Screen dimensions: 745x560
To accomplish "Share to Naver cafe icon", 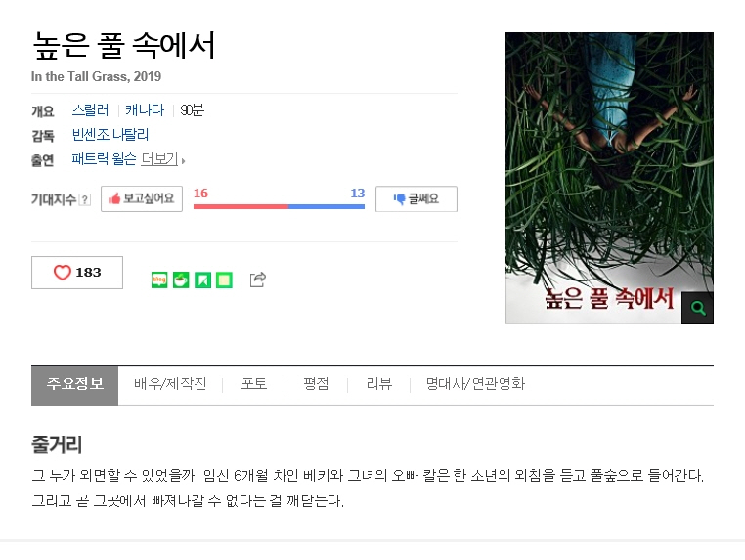I will tap(181, 280).
